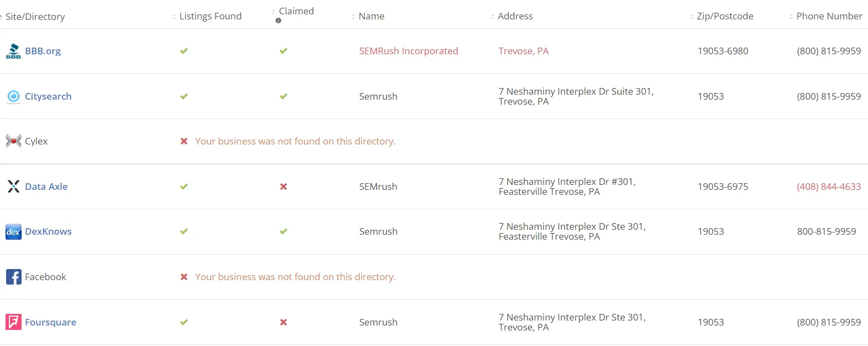Viewport: 868px width, 346px height.
Task: Open the DexKnows directory link
Action: [48, 231]
